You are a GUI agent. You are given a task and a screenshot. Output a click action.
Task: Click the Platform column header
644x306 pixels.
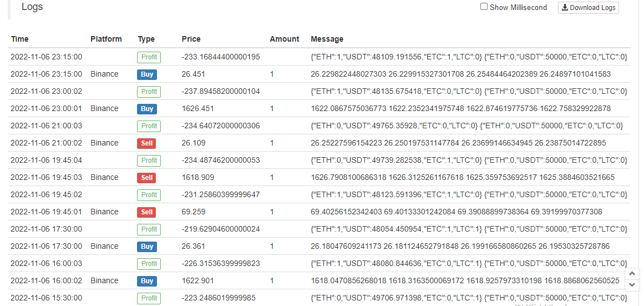(106, 39)
